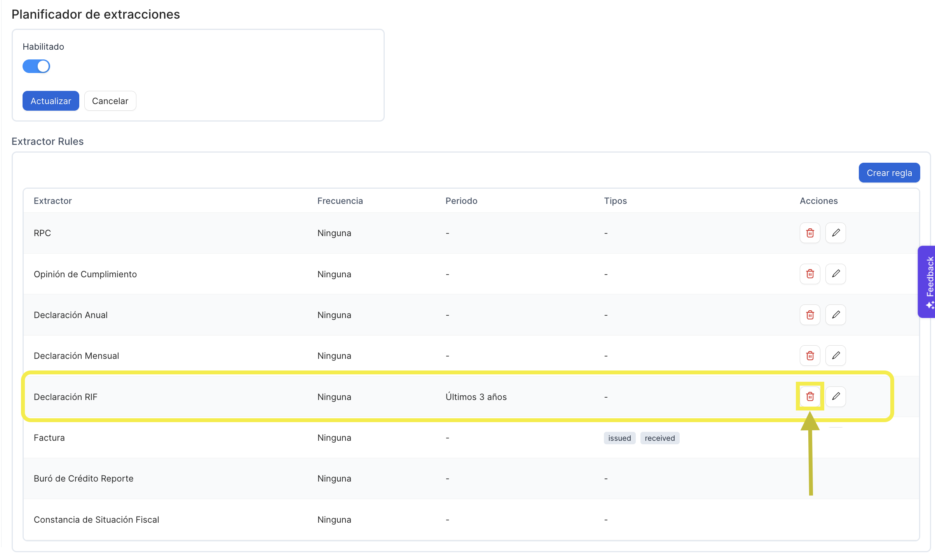The height and width of the screenshot is (560, 935).
Task: Select Declaración Anual text
Action: pos(71,315)
